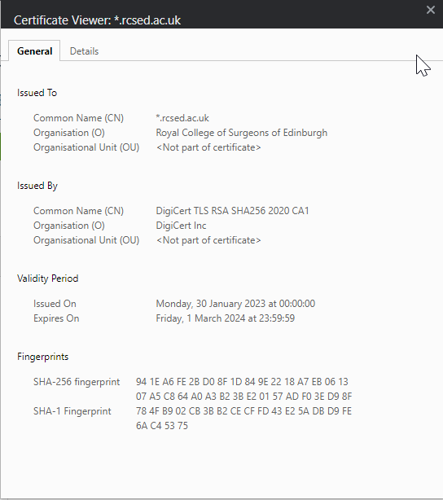443x500 pixels.
Task: Close the Certificate Viewer dialog
Action: [430, 10]
